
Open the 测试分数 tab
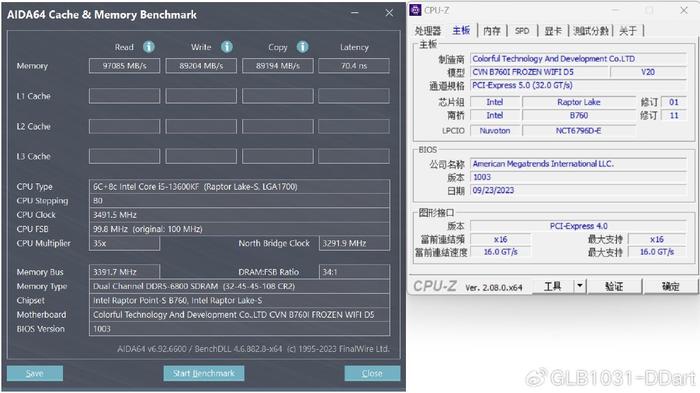(x=591, y=31)
